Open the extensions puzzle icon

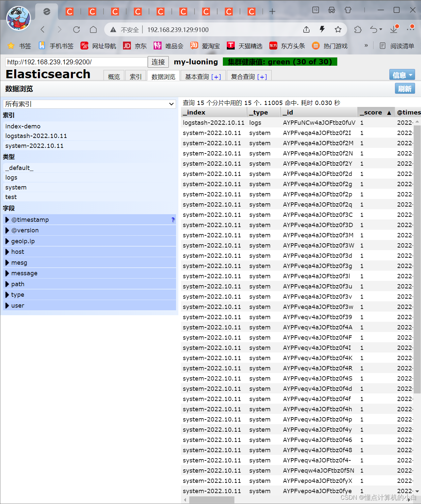[x=358, y=29]
